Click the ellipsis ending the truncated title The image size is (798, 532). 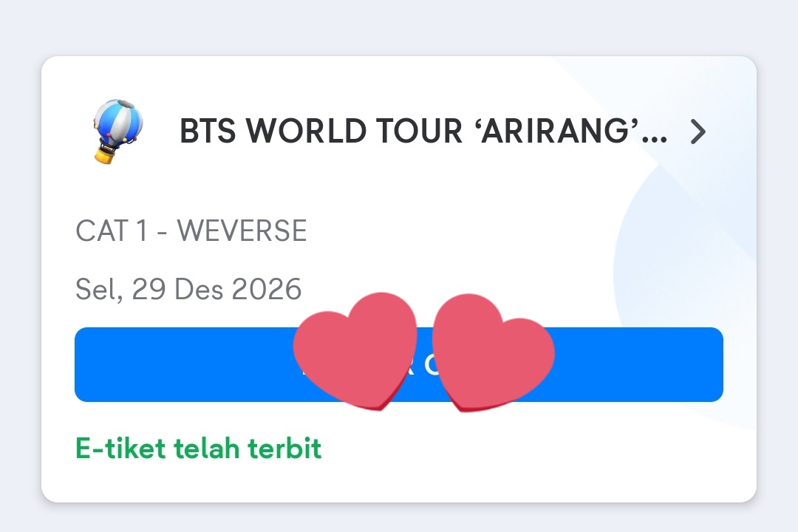655,139
